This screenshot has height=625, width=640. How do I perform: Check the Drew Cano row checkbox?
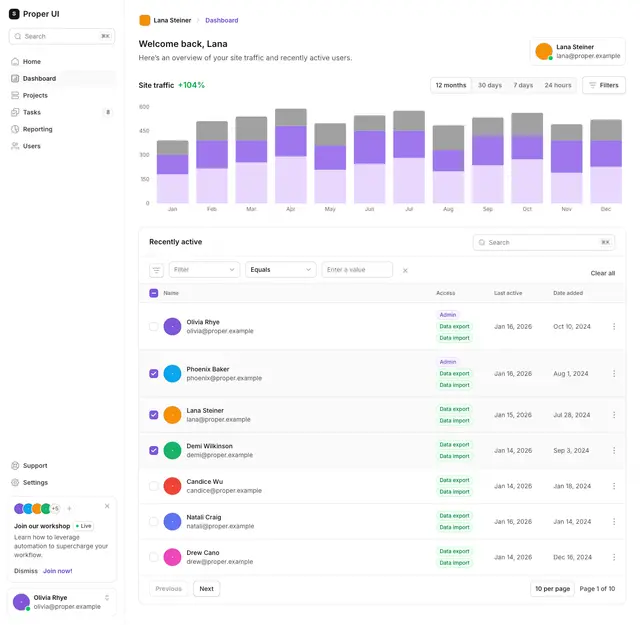153,557
